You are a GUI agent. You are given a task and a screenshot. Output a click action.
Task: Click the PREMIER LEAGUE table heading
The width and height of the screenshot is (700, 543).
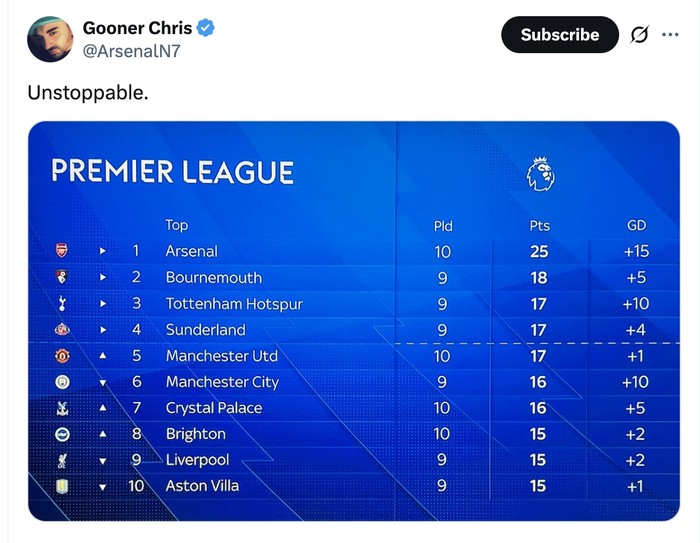pos(172,172)
